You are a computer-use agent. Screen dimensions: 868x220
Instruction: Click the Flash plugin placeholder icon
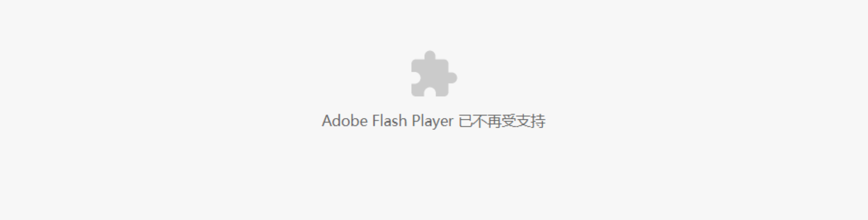(434, 74)
